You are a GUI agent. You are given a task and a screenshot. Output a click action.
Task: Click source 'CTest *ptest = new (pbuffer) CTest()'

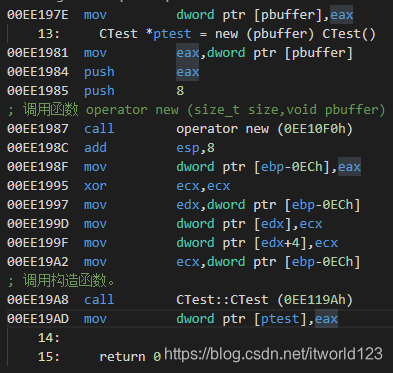click(x=237, y=34)
